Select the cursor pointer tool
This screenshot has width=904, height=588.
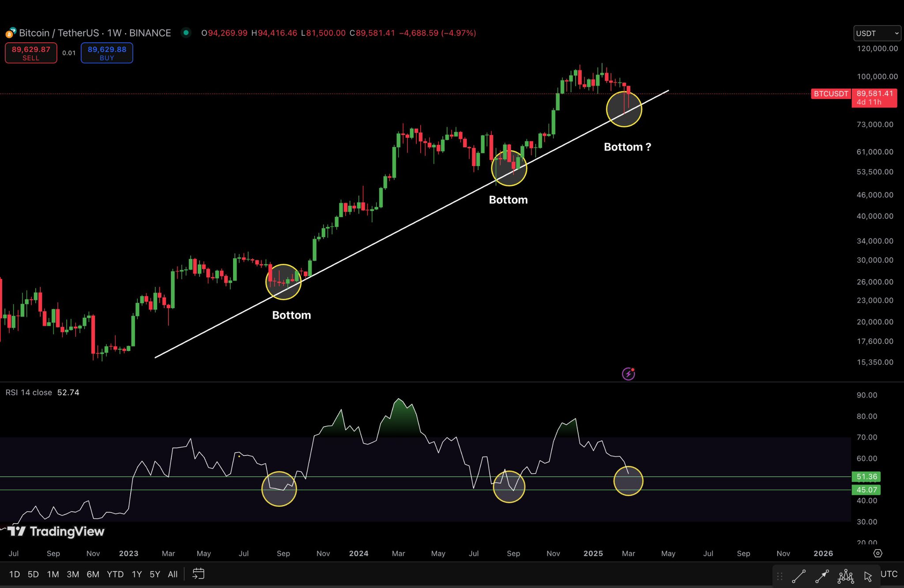pos(868,576)
